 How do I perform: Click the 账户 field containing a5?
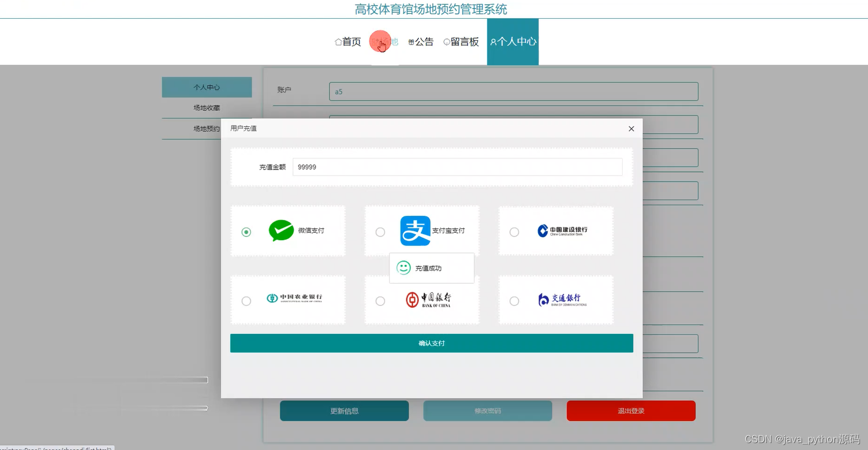coord(514,91)
